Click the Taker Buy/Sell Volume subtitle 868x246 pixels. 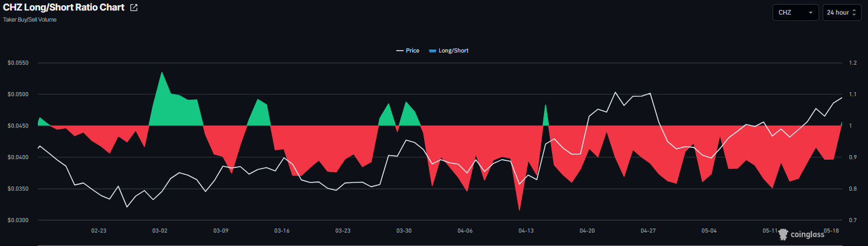(30, 19)
